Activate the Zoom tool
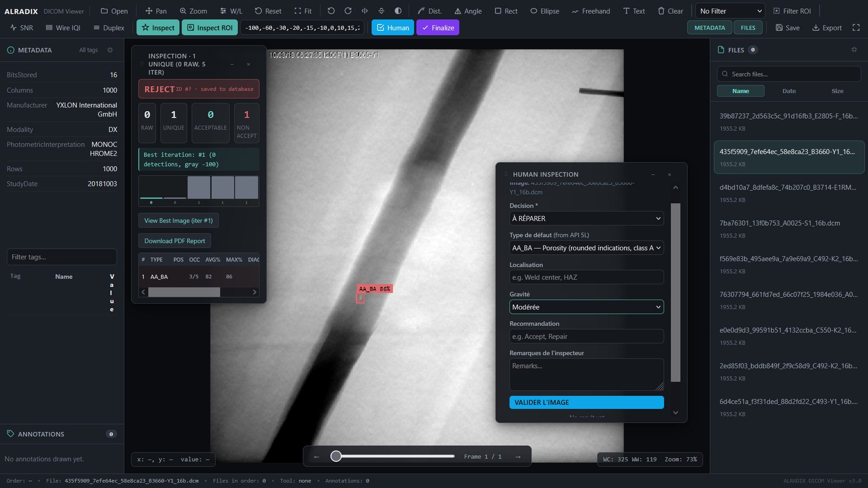 [x=193, y=11]
